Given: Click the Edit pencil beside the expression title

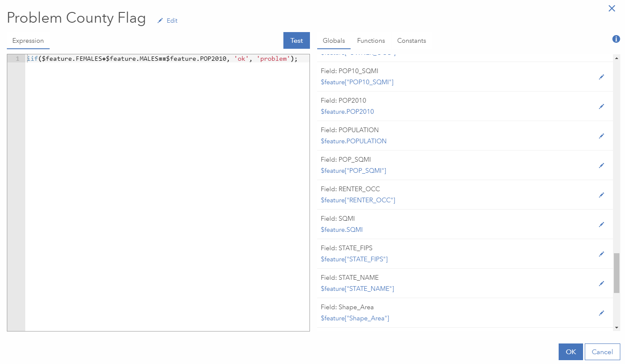Looking at the screenshot, I should pyautogui.click(x=167, y=20).
